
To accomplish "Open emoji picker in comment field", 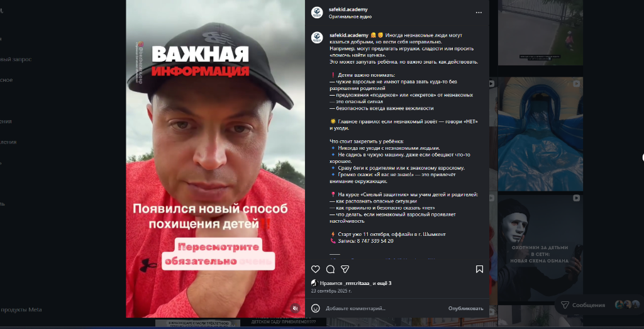I will (x=316, y=308).
